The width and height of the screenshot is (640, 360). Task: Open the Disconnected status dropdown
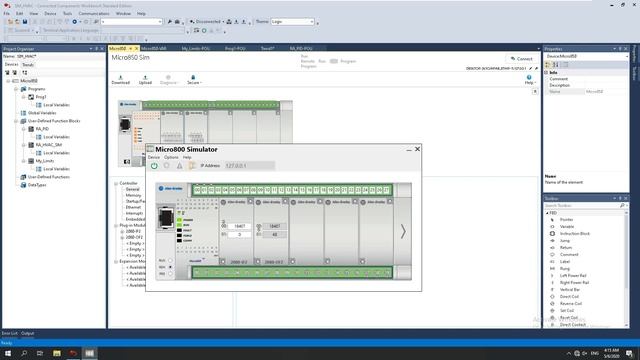pyautogui.click(x=207, y=22)
